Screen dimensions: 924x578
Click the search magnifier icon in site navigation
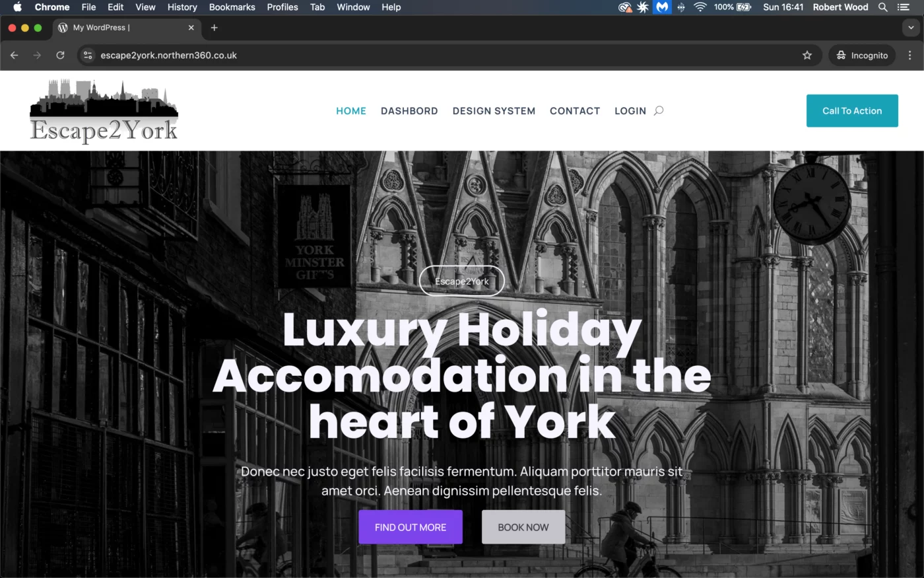(658, 111)
